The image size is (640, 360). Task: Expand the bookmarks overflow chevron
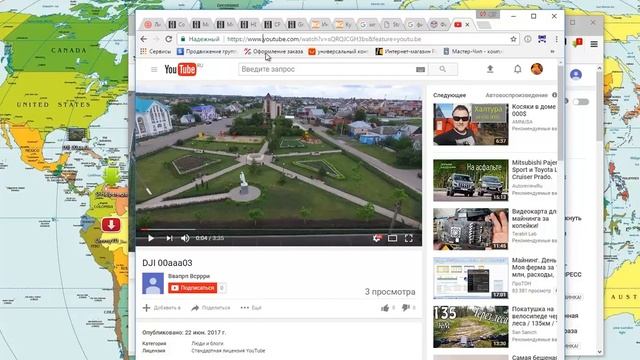[x=552, y=51]
